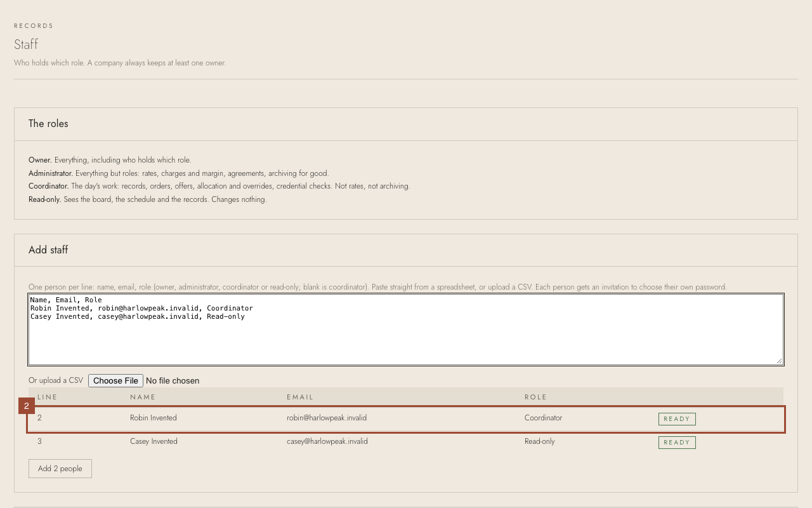Click the NAME column header
The height and width of the screenshot is (508, 812).
coord(143,397)
